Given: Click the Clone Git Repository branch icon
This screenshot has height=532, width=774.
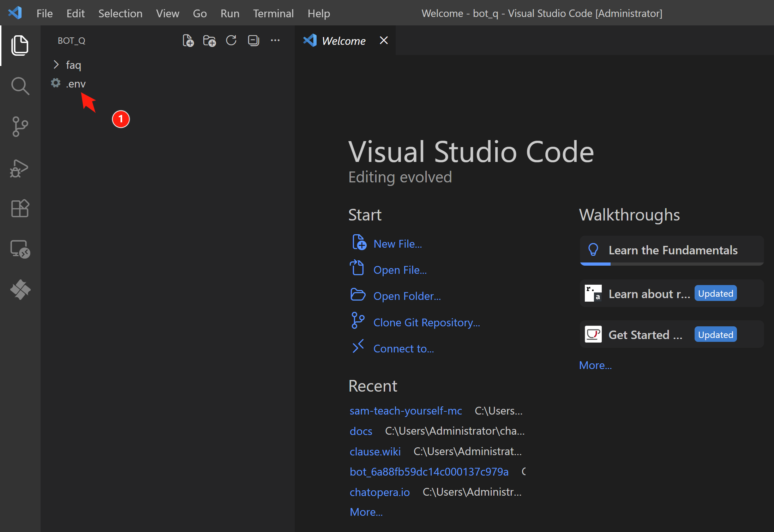Looking at the screenshot, I should pos(358,320).
